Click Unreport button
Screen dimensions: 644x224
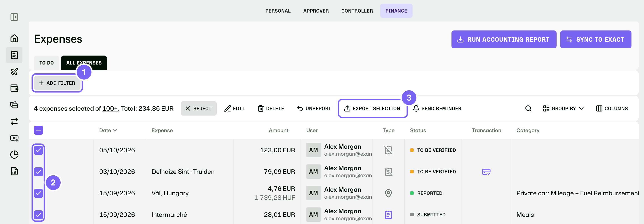[x=314, y=108]
